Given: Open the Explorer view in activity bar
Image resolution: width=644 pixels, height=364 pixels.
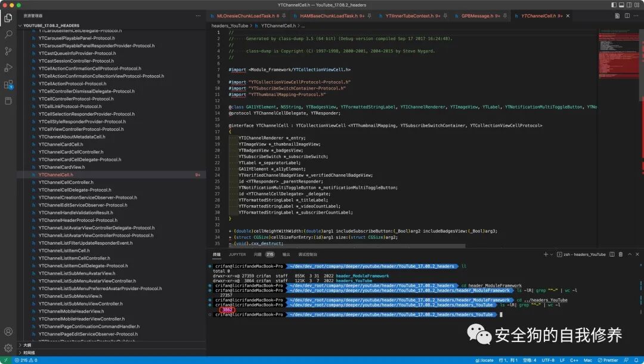Looking at the screenshot, I should [x=8, y=18].
